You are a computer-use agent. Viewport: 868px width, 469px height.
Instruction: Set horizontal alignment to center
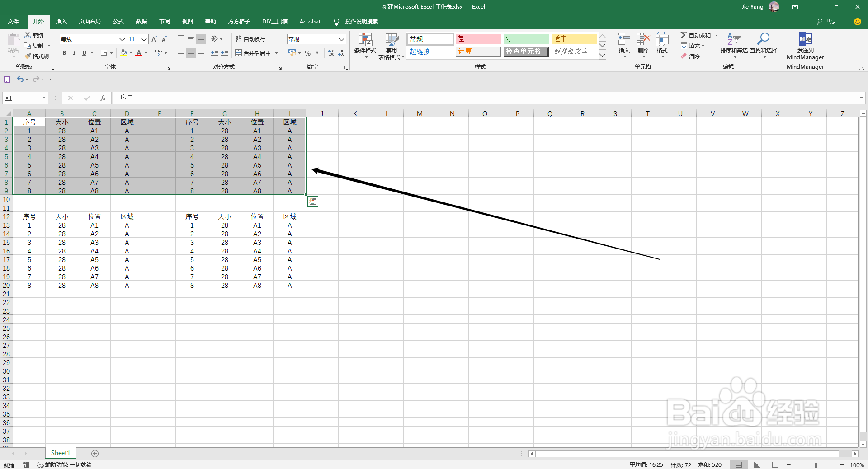(191, 53)
